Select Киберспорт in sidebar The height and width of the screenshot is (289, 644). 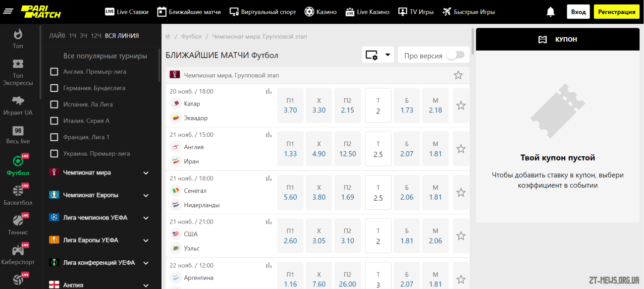[x=18, y=254]
